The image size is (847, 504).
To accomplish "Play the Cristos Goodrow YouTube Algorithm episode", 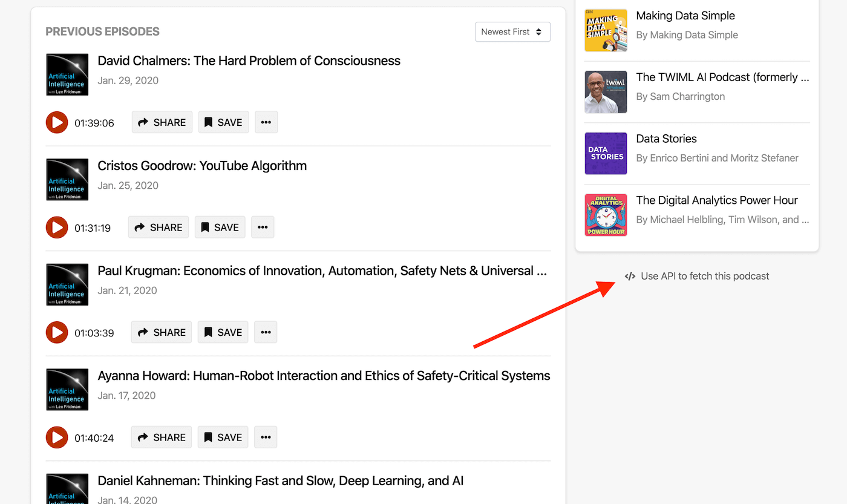I will 57,227.
